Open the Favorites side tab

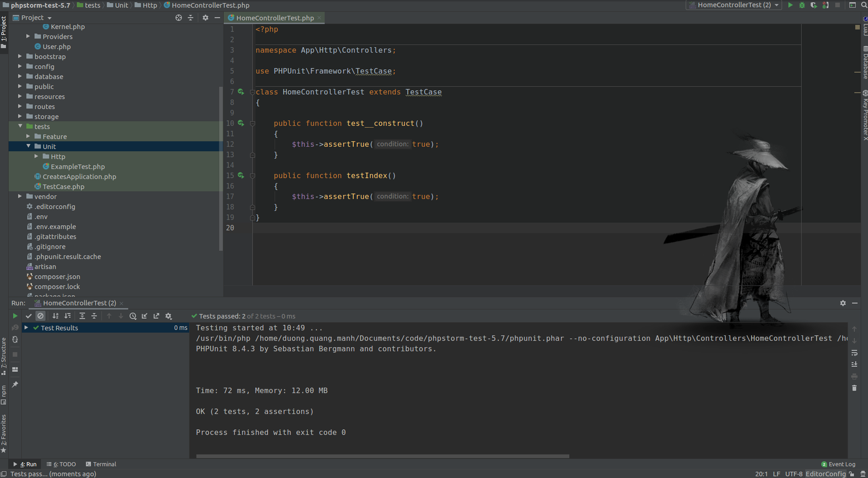tap(4, 434)
